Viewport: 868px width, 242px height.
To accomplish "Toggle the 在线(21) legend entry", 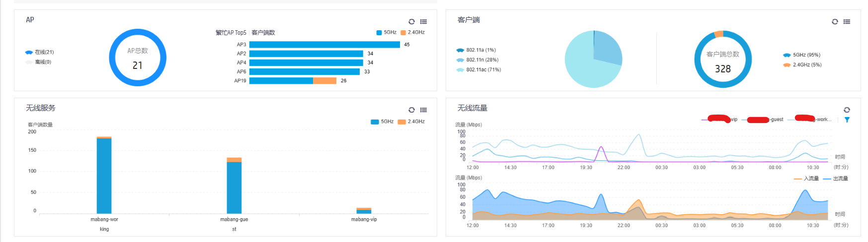I will click(x=39, y=52).
